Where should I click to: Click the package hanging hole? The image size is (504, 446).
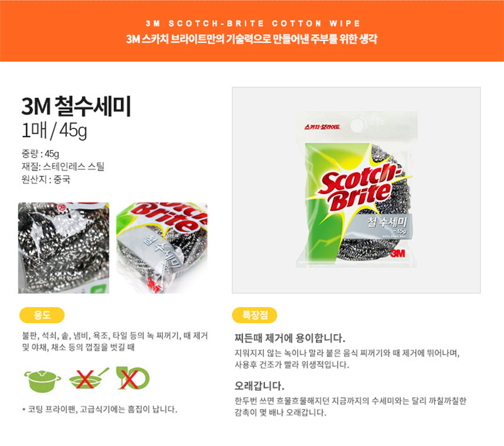pyautogui.click(x=357, y=125)
